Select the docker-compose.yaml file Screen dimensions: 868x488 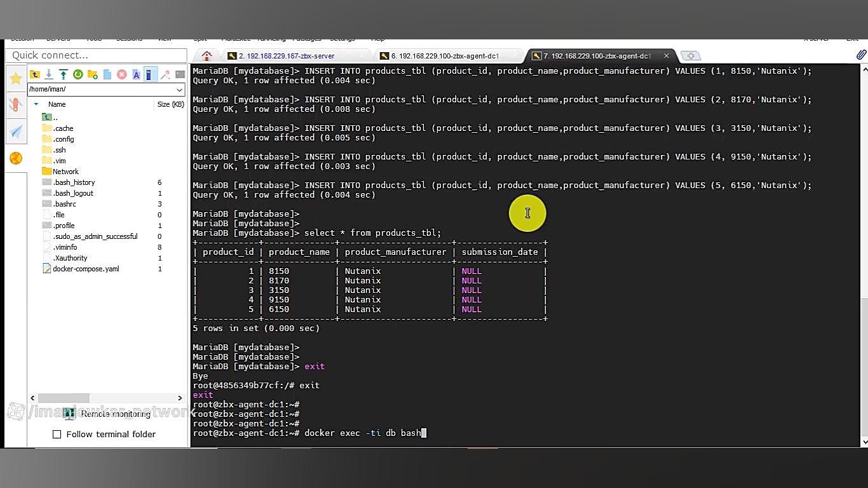[x=81, y=269]
